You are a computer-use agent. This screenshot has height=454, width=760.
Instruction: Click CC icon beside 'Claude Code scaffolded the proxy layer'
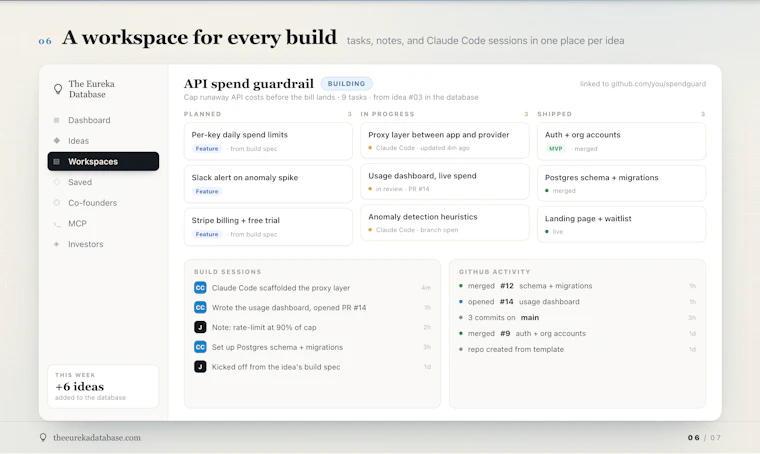coord(200,288)
